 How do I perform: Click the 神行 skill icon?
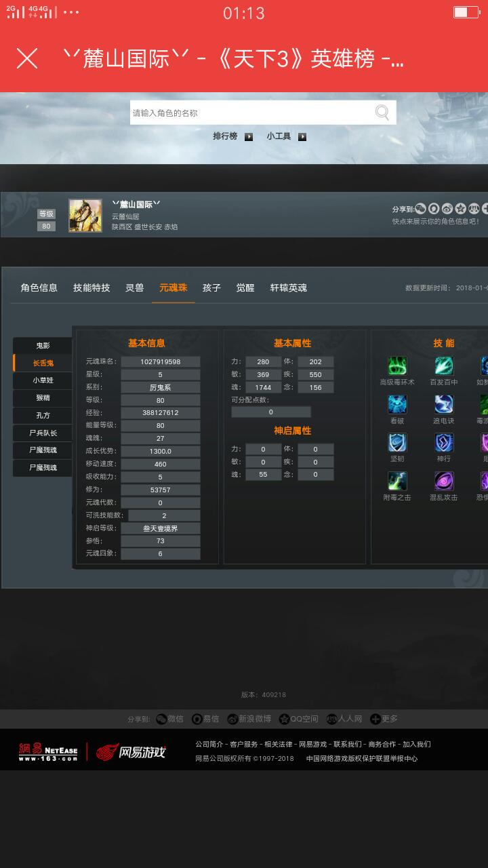(x=444, y=443)
